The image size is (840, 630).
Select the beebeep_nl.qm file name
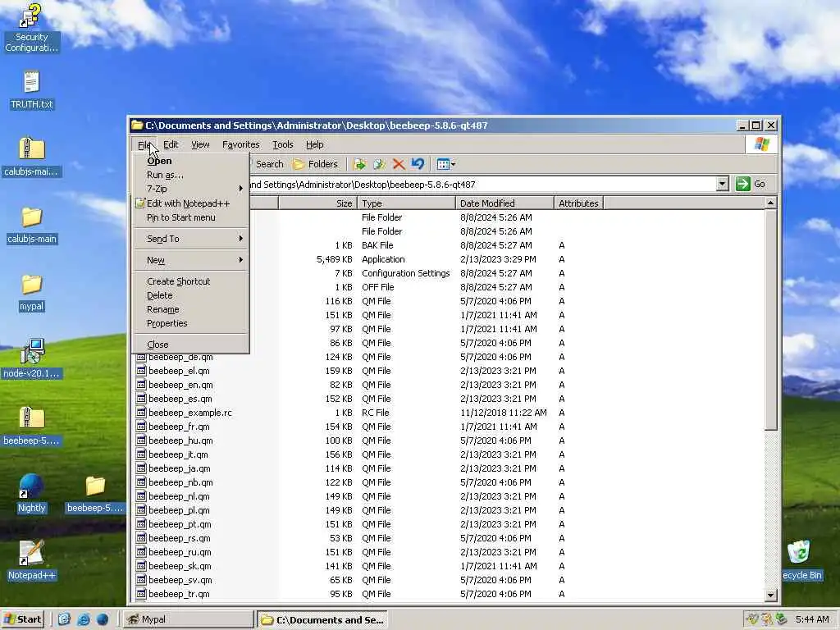179,496
